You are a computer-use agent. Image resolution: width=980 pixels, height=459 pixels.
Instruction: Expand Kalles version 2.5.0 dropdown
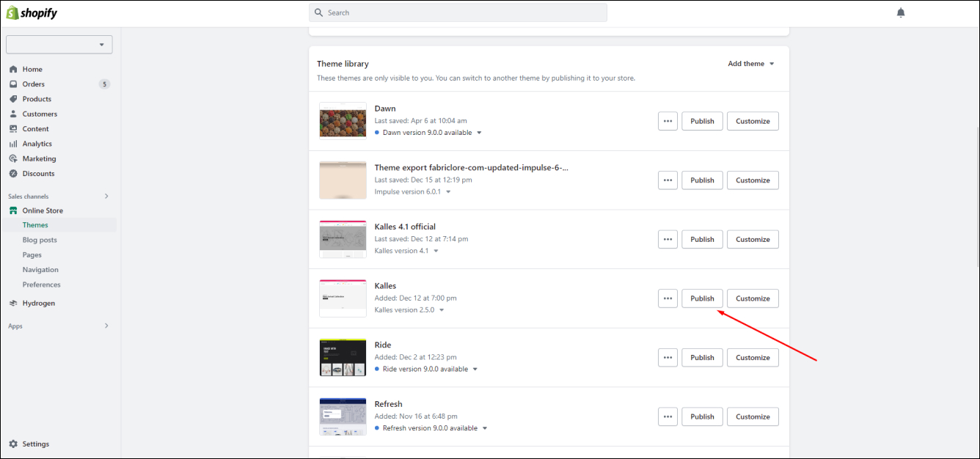click(x=442, y=310)
